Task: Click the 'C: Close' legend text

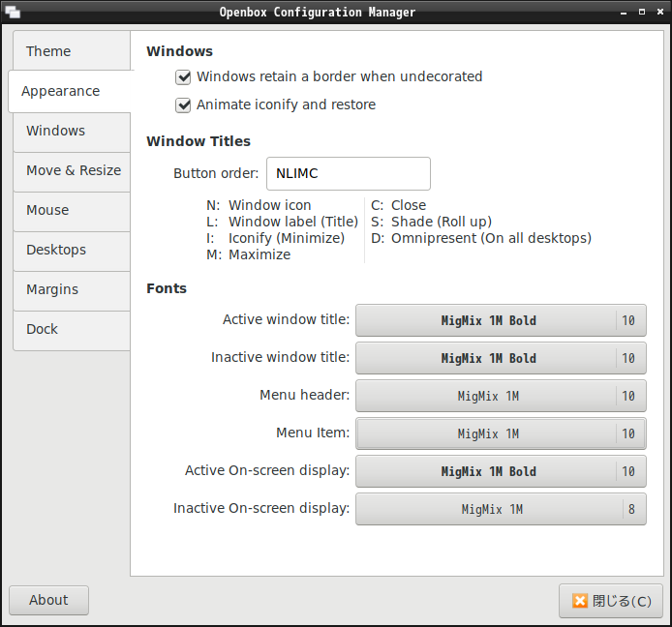Action: pyautogui.click(x=399, y=205)
